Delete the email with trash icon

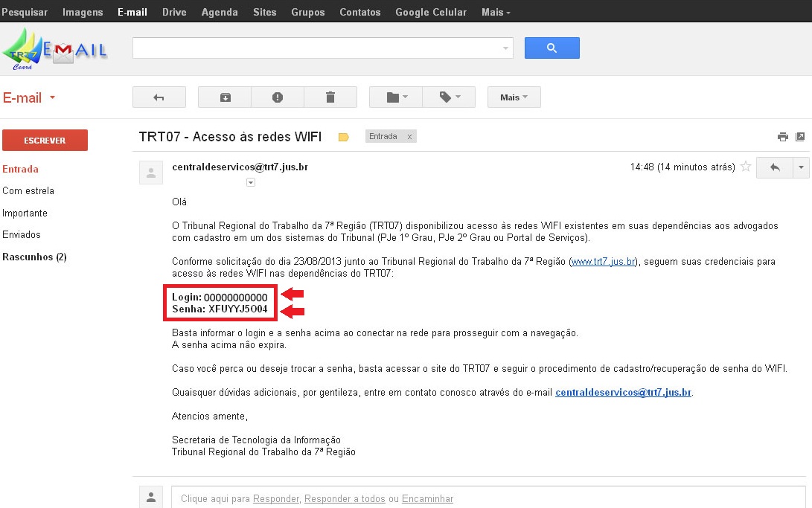330,97
